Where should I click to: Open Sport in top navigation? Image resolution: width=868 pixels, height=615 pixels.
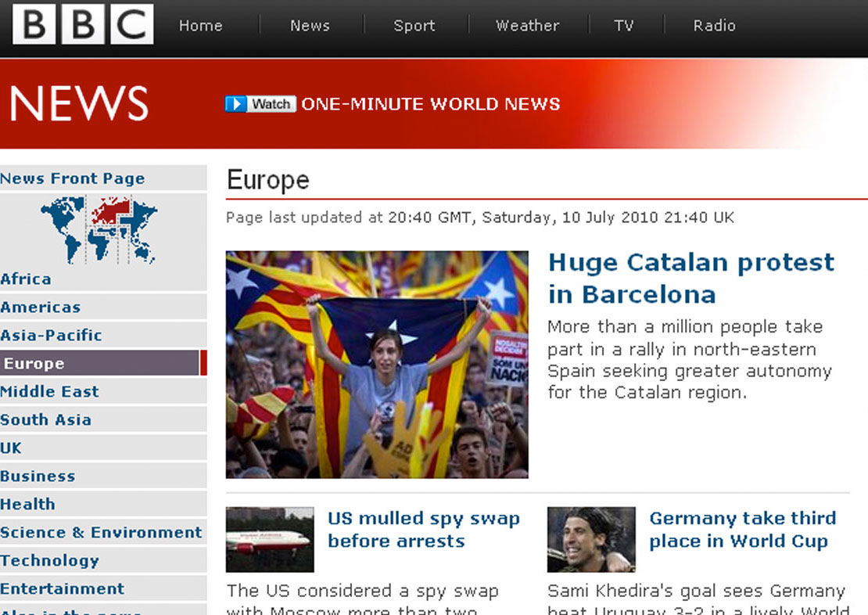pyautogui.click(x=414, y=26)
